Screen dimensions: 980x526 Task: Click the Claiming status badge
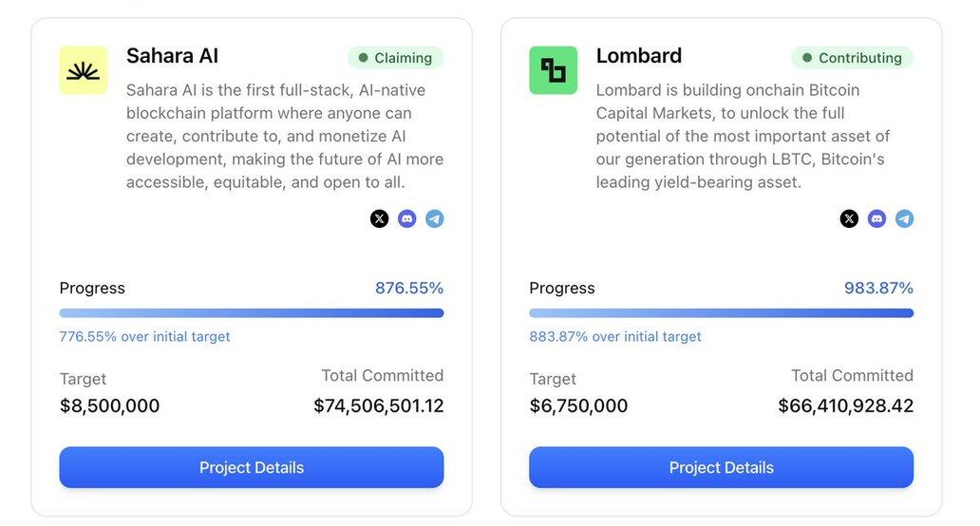(x=396, y=58)
